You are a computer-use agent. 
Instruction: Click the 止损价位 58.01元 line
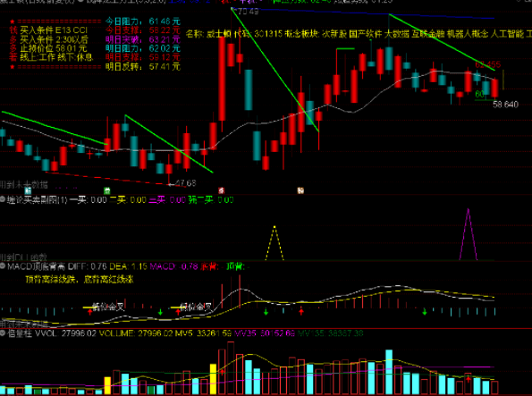click(x=54, y=48)
